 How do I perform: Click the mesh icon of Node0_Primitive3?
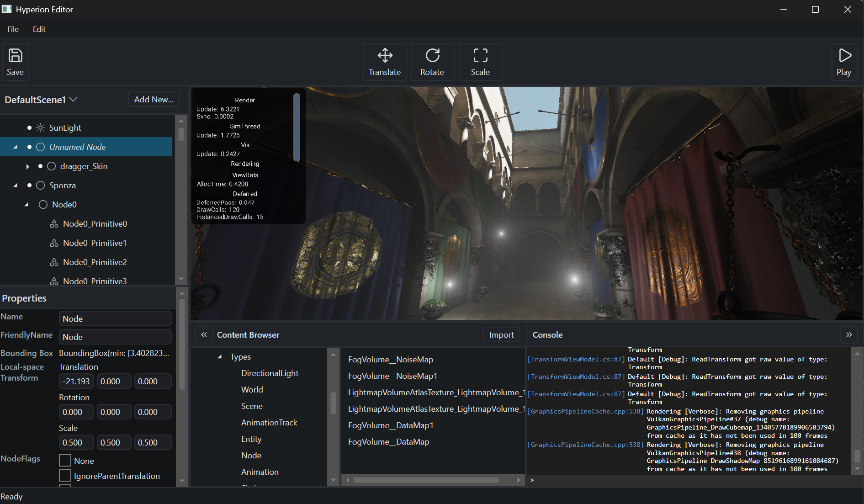point(54,281)
